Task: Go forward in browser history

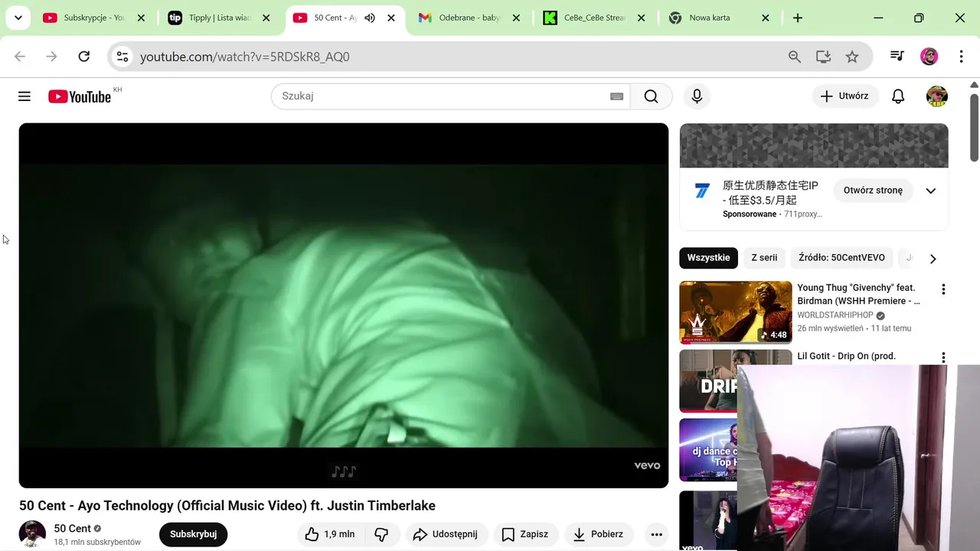Action: [x=51, y=57]
